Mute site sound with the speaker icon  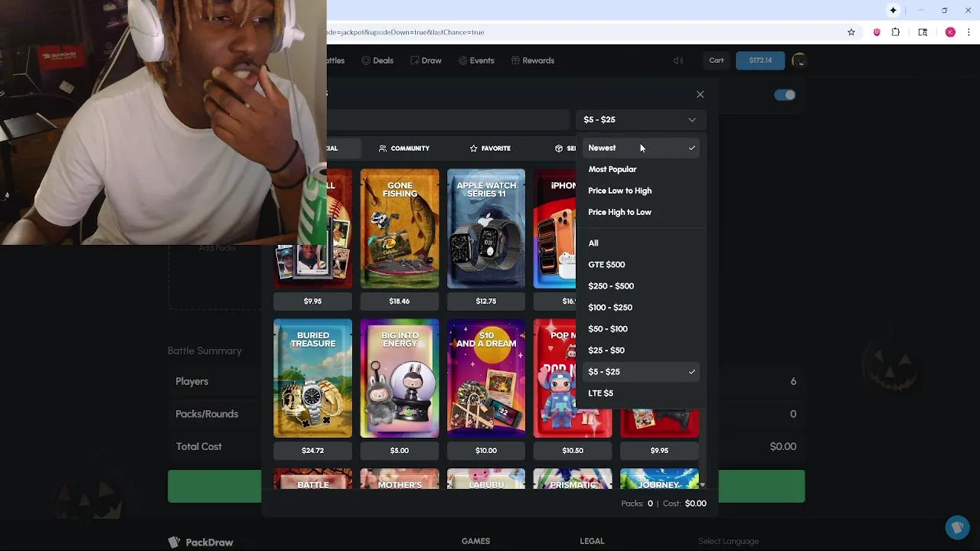(678, 60)
